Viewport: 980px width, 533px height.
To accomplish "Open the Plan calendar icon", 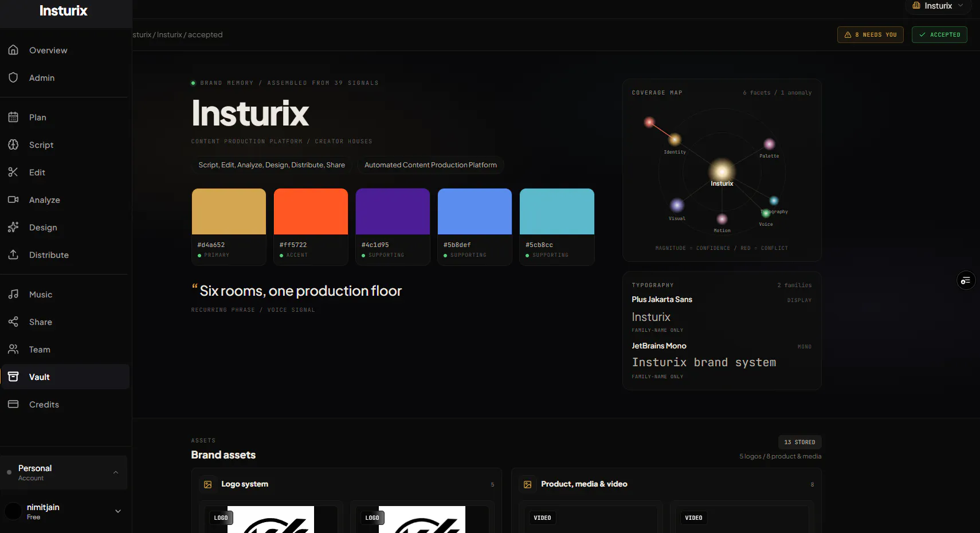I will coord(13,117).
